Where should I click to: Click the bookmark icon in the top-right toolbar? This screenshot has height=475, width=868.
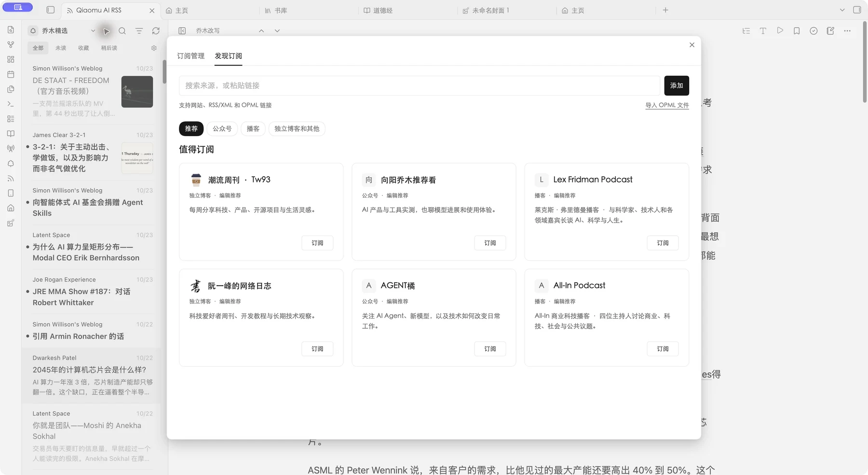tap(797, 31)
